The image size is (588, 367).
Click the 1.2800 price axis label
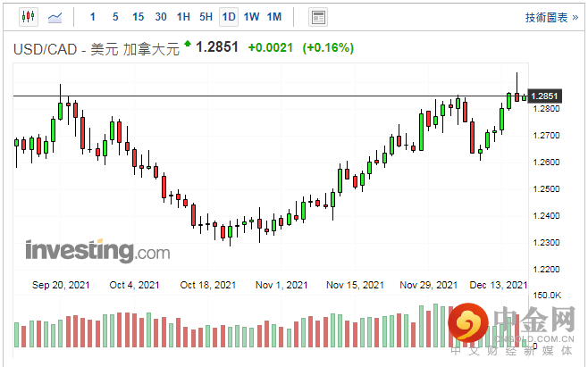546,109
